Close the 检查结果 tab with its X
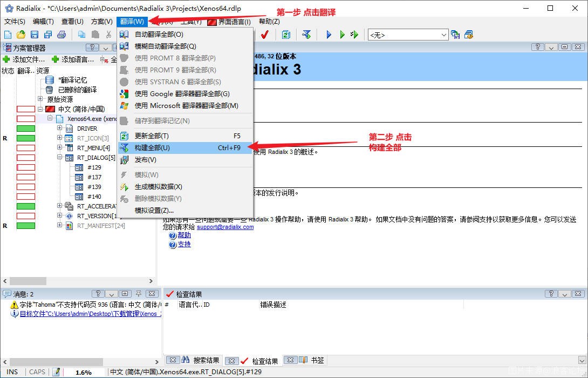The width and height of the screenshot is (588, 378). click(232, 361)
